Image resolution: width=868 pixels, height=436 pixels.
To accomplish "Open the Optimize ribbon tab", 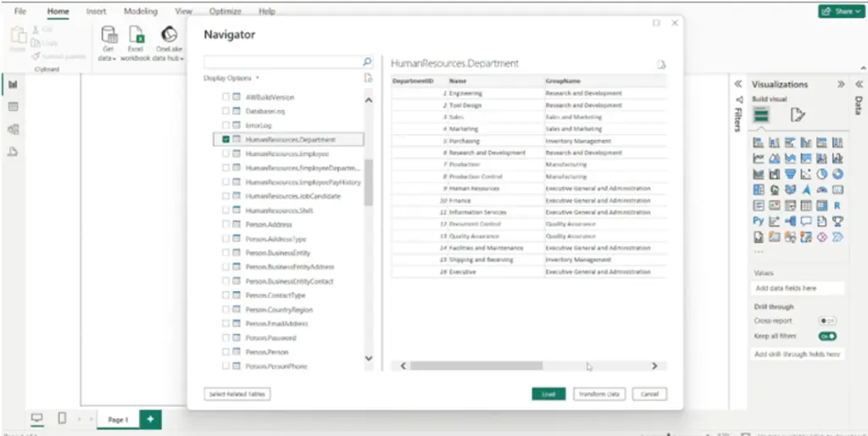I will [225, 11].
